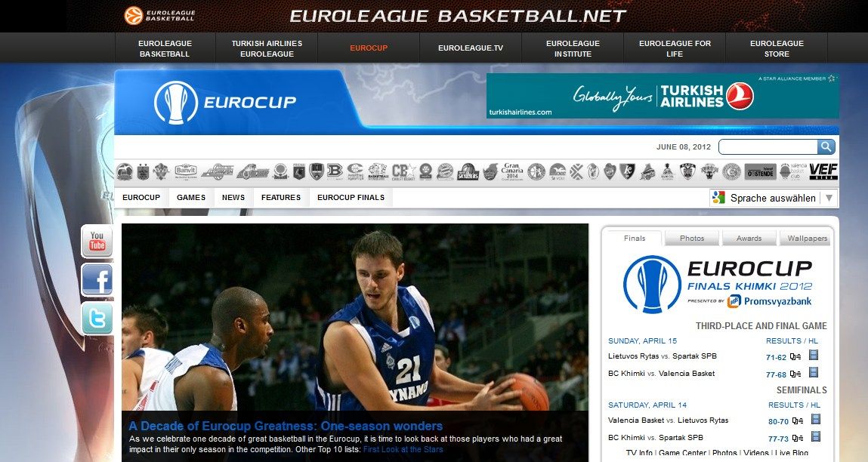Open the YouTube social icon
The height and width of the screenshot is (462, 868).
click(97, 241)
